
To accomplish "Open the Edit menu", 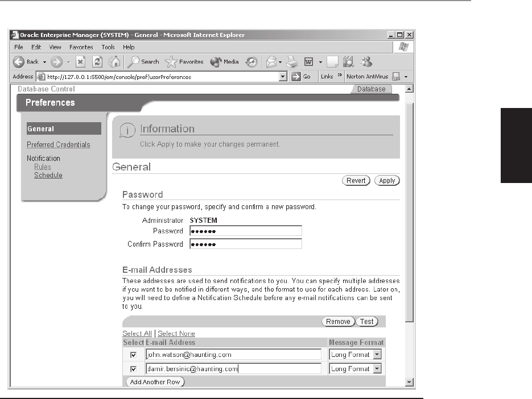I will 36,47.
